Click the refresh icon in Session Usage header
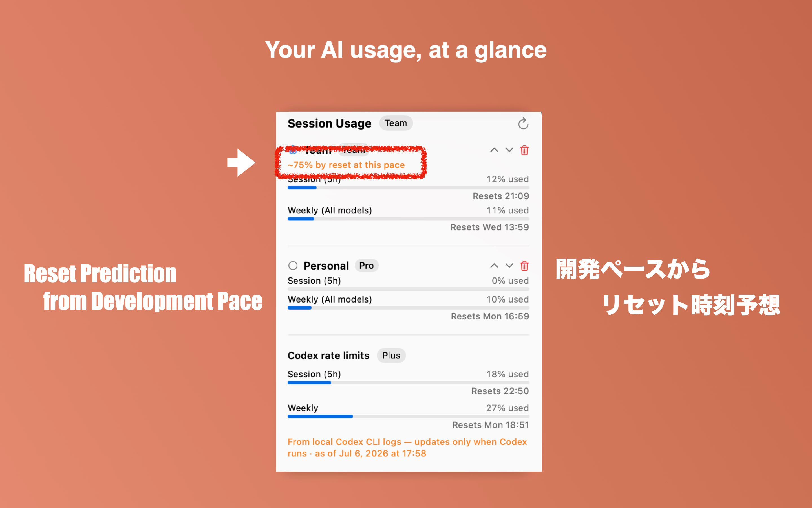Screen dimensions: 812x508 (x=523, y=124)
